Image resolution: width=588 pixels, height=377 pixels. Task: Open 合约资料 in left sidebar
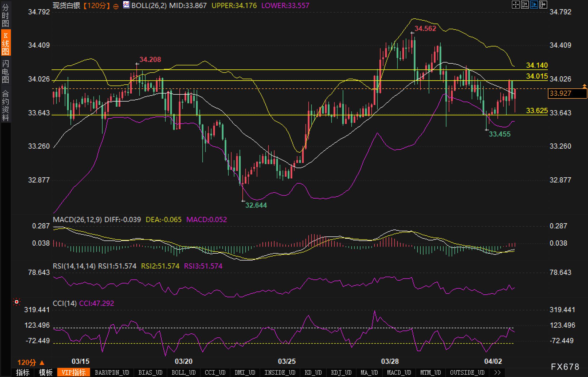[x=5, y=105]
